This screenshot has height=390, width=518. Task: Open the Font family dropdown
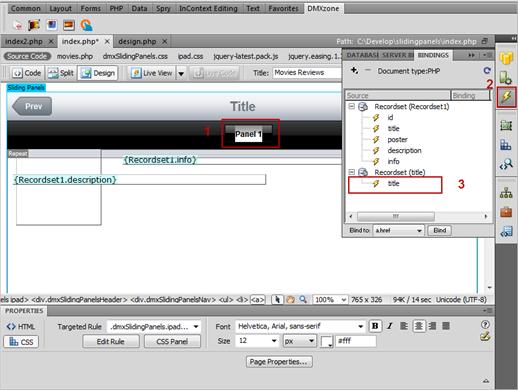pyautogui.click(x=300, y=326)
